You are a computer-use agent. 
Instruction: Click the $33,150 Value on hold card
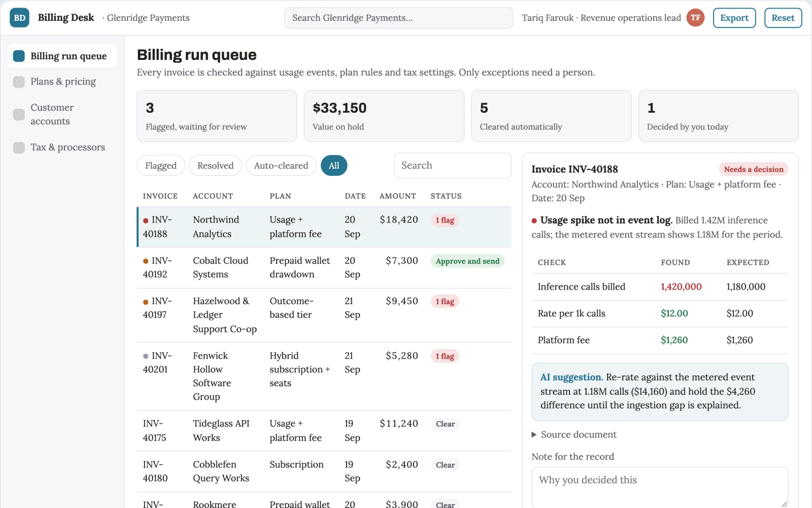coord(384,116)
